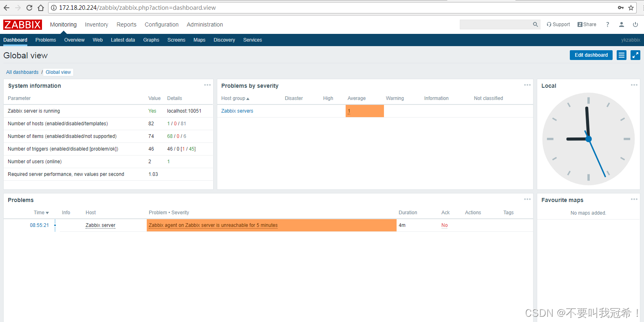Open dashboard actions list icon
This screenshot has width=644, height=322.
pos(622,55)
